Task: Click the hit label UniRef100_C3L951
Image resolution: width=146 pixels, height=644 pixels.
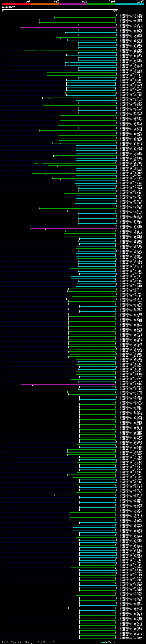Action: click(131, 304)
